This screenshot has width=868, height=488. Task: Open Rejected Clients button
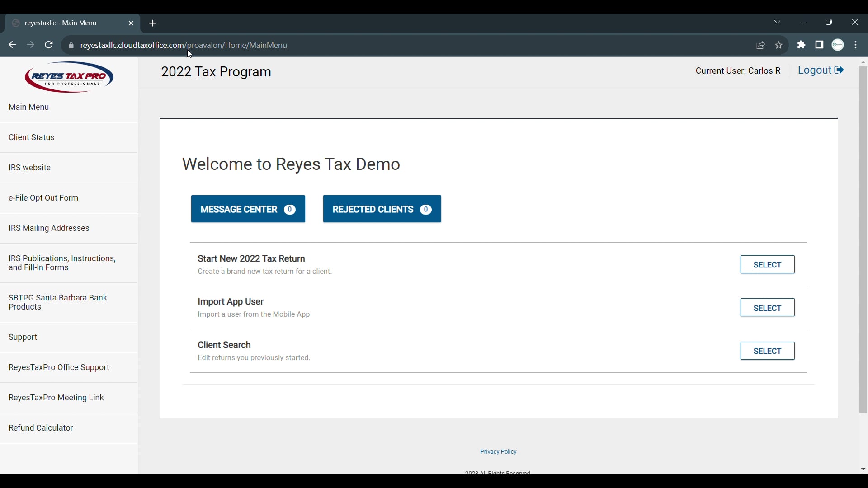382,209
